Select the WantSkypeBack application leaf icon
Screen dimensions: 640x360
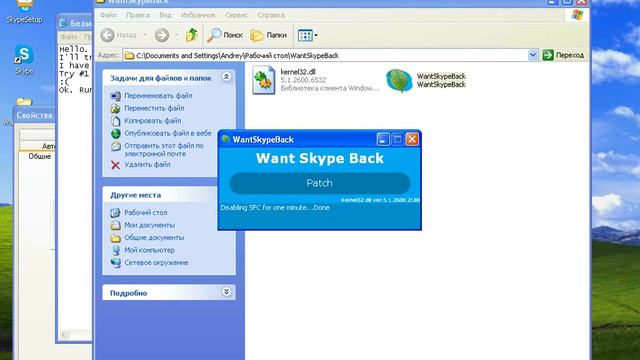pos(399,80)
